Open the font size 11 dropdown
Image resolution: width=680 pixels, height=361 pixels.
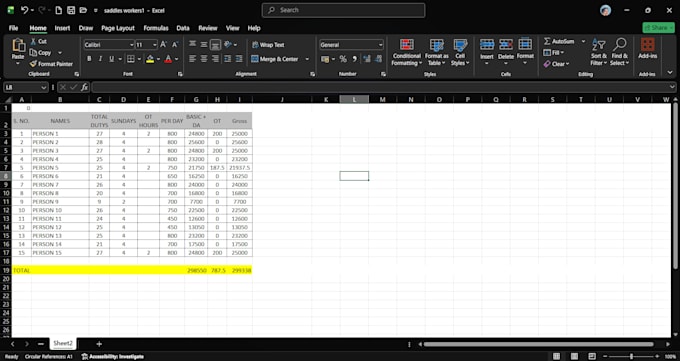point(154,45)
